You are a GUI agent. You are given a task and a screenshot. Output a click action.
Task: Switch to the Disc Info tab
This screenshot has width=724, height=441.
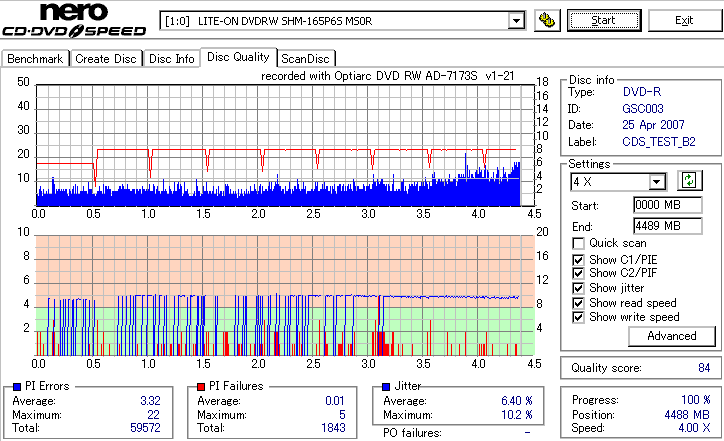click(x=172, y=59)
